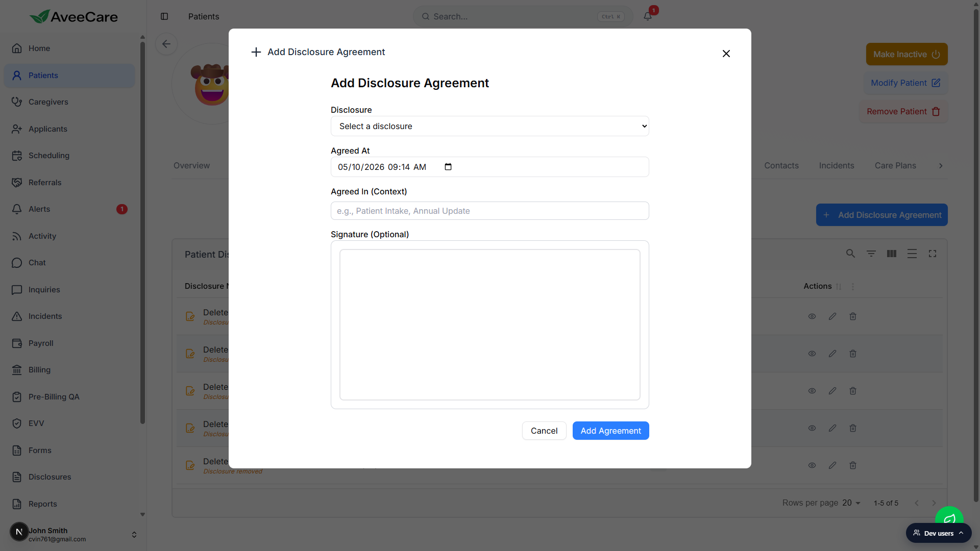Toggle table row density icon
Screen dimensions: 980x551
point(912,254)
